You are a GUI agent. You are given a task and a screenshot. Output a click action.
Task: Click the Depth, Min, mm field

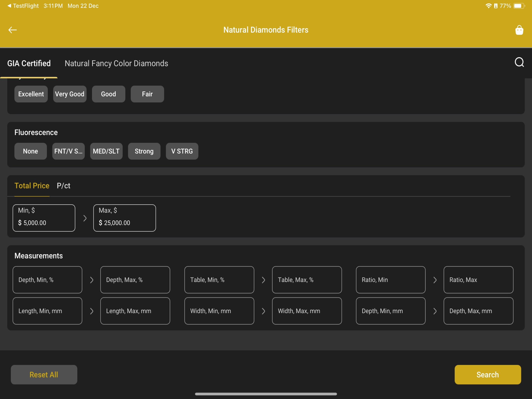coord(391,311)
